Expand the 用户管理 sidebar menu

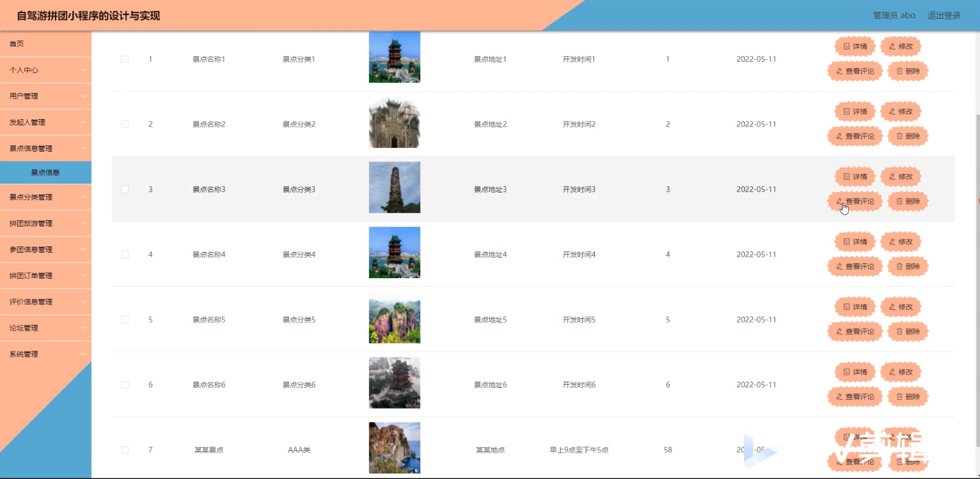click(46, 96)
